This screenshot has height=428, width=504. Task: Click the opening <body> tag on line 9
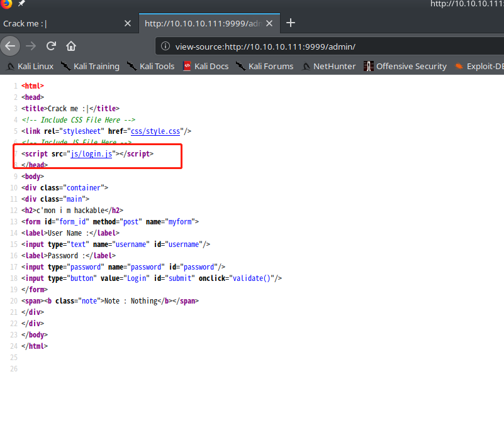(x=33, y=177)
